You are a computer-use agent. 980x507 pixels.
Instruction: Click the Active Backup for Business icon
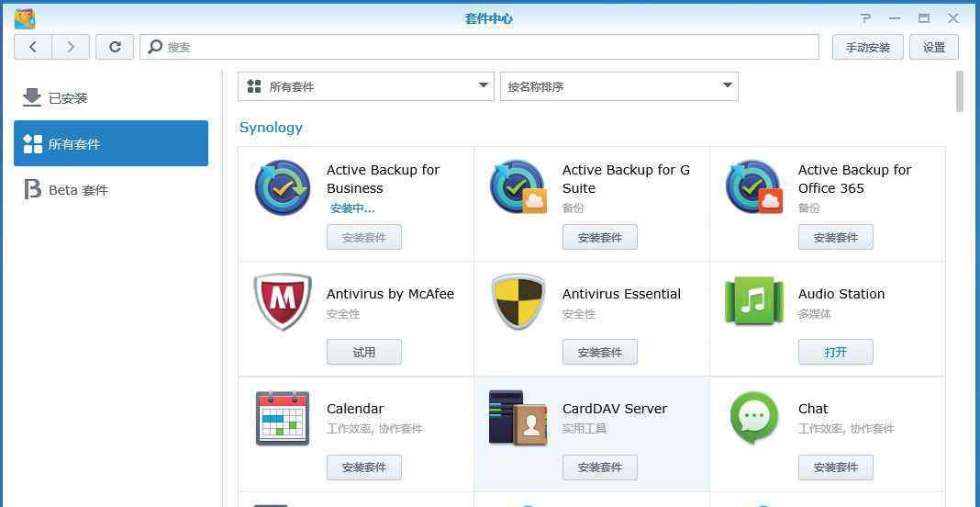pos(283,187)
